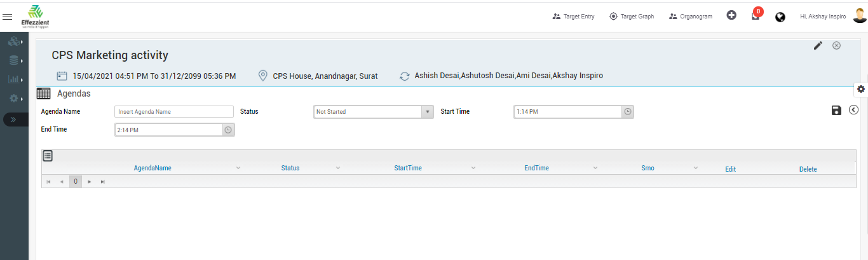Image resolution: width=868 pixels, height=260 pixels.
Task: Open the Status dropdown
Action: pyautogui.click(x=427, y=112)
